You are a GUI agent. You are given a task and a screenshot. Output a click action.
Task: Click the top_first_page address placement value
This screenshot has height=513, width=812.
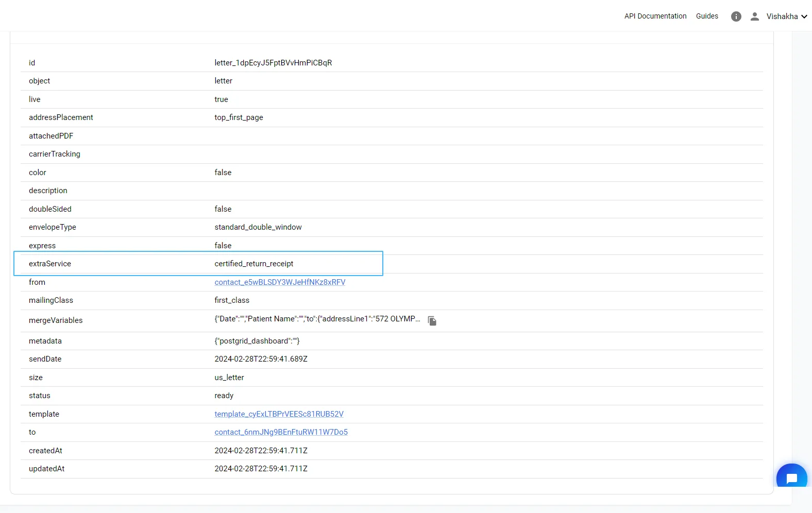click(239, 117)
